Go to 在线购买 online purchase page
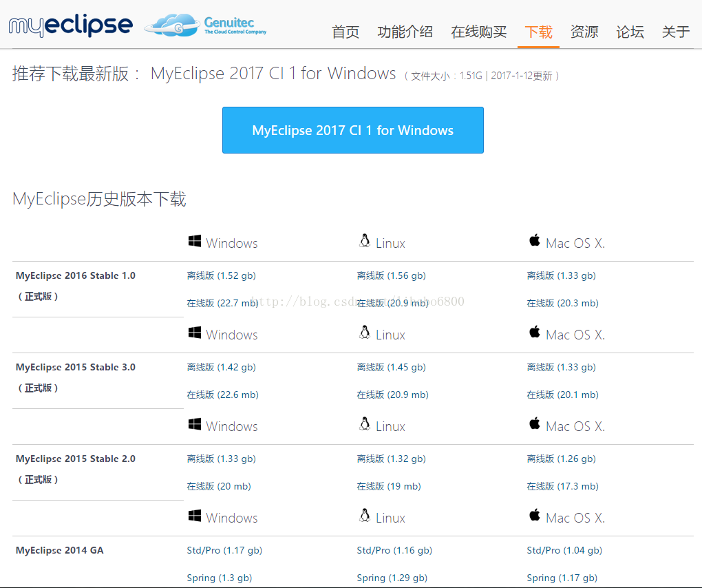Viewport: 702px width, 588px height. coord(478,32)
